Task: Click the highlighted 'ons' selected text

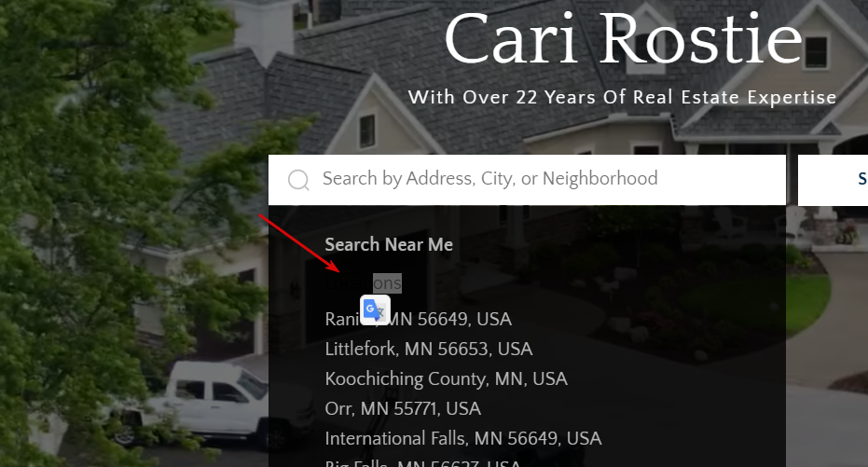Action: [x=387, y=283]
